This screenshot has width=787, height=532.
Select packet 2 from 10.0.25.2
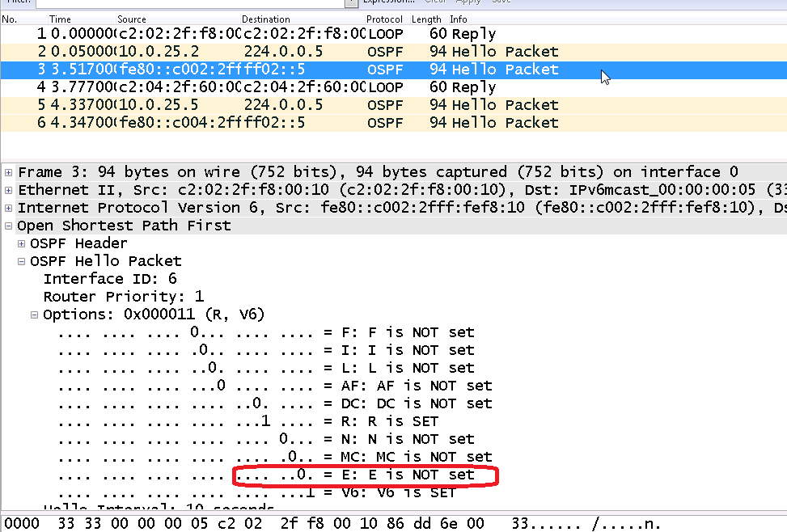393,52
